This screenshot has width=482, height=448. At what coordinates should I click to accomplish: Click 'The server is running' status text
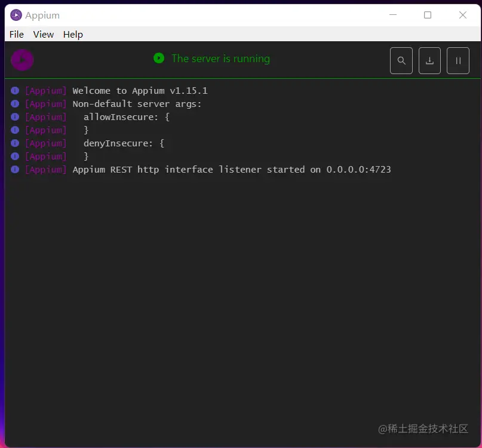click(x=221, y=59)
